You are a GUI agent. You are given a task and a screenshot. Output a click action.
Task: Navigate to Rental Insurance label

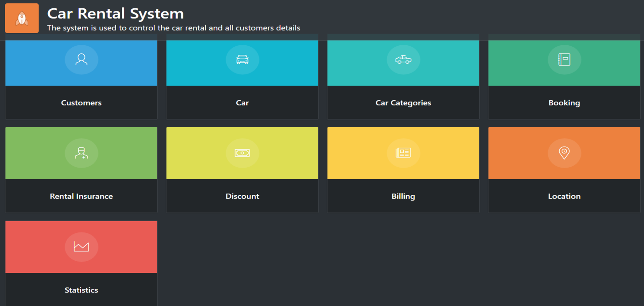(81, 196)
